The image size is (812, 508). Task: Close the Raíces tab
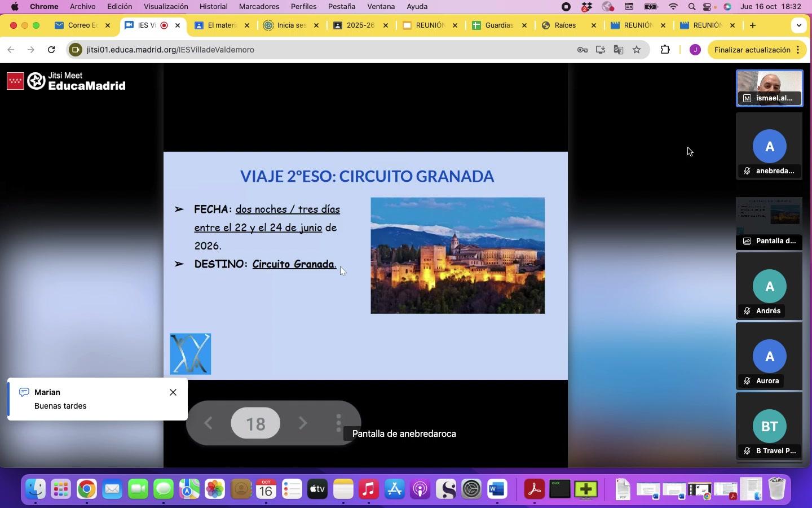(x=594, y=25)
